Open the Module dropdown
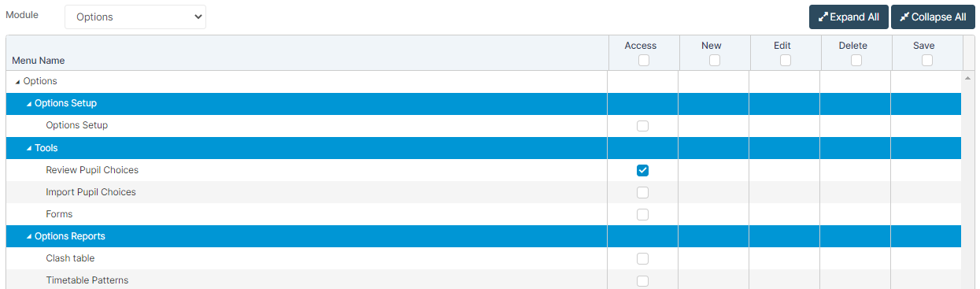 pos(135,17)
